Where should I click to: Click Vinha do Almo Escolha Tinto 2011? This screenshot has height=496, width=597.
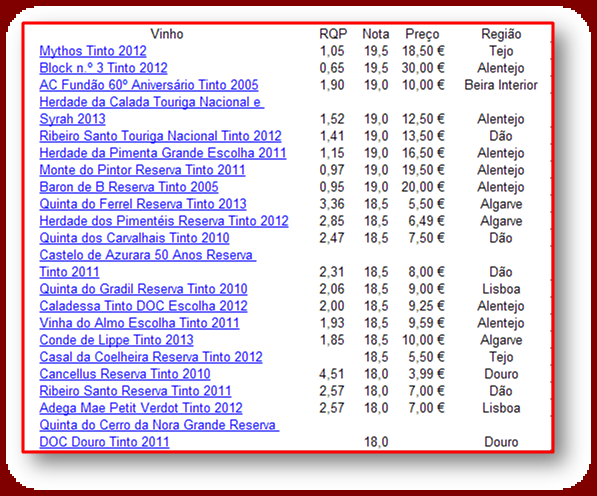139,323
